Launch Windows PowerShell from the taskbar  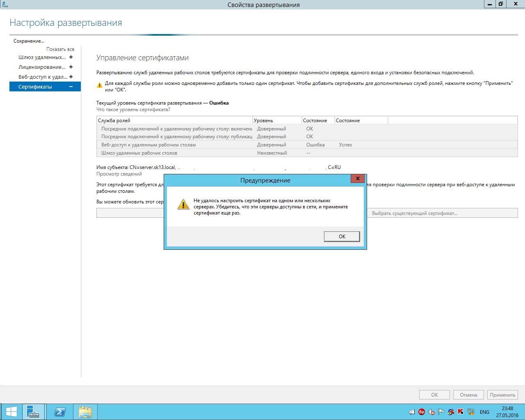60,412
